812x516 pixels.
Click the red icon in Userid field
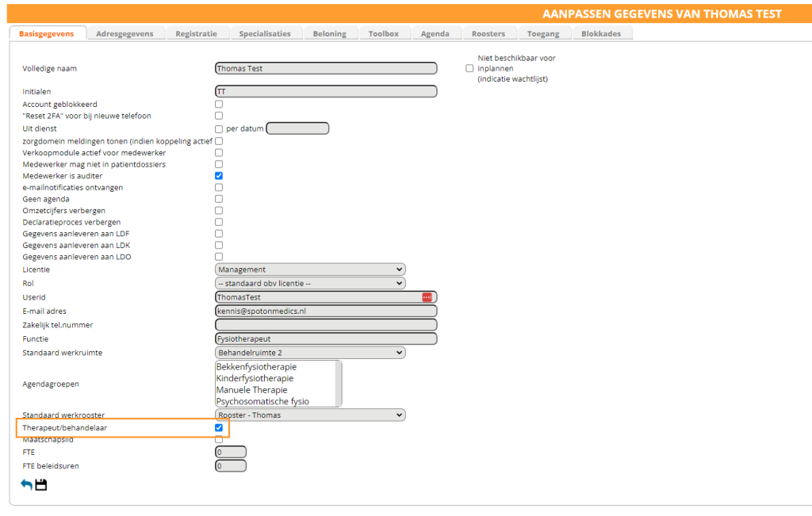(427, 297)
